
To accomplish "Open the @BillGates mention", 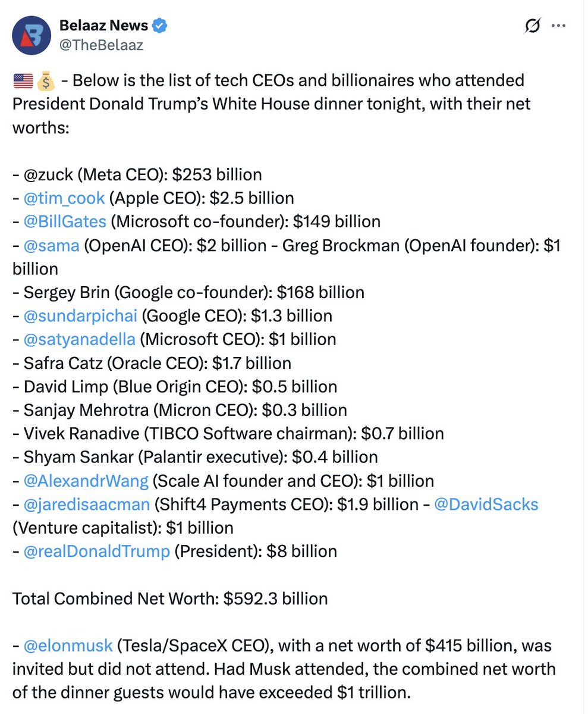I will tap(65, 221).
